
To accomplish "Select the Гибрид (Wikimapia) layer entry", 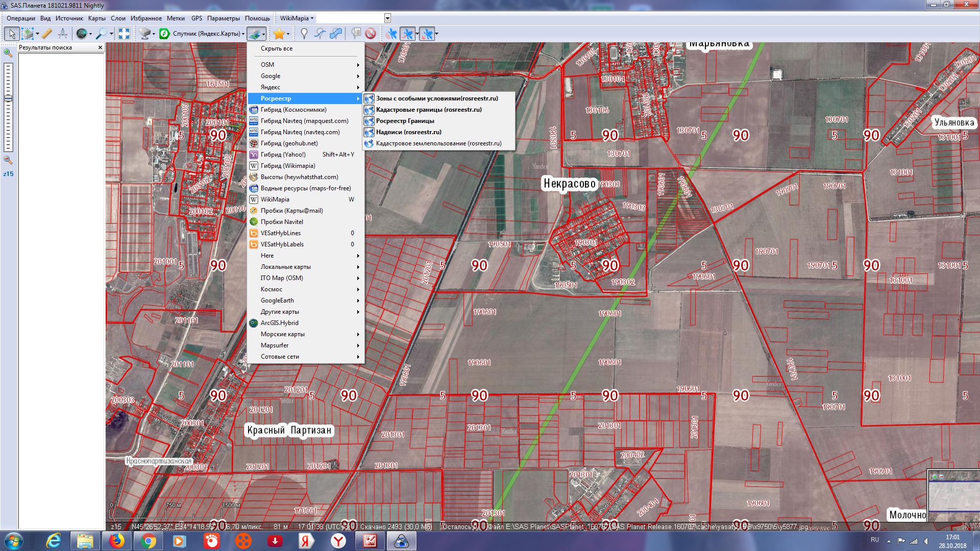I will (x=288, y=166).
